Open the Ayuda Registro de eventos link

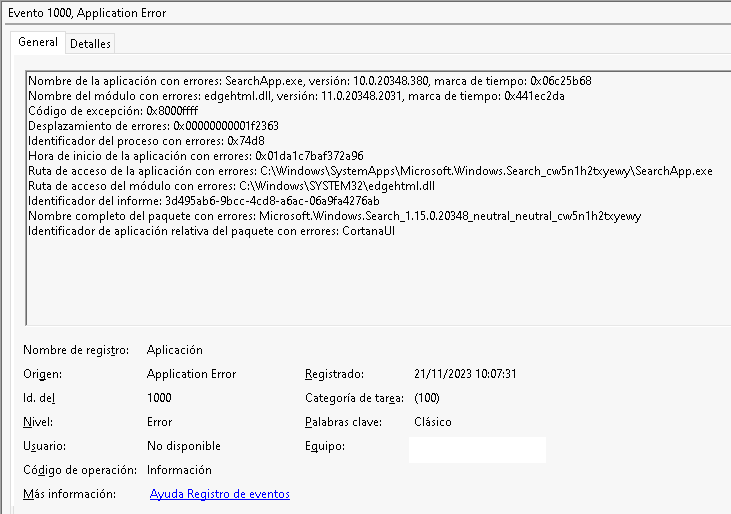[220, 494]
